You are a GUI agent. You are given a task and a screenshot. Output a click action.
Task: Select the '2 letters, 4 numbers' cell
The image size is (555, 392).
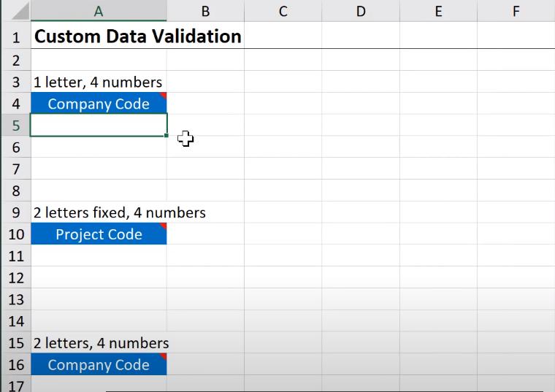99,343
